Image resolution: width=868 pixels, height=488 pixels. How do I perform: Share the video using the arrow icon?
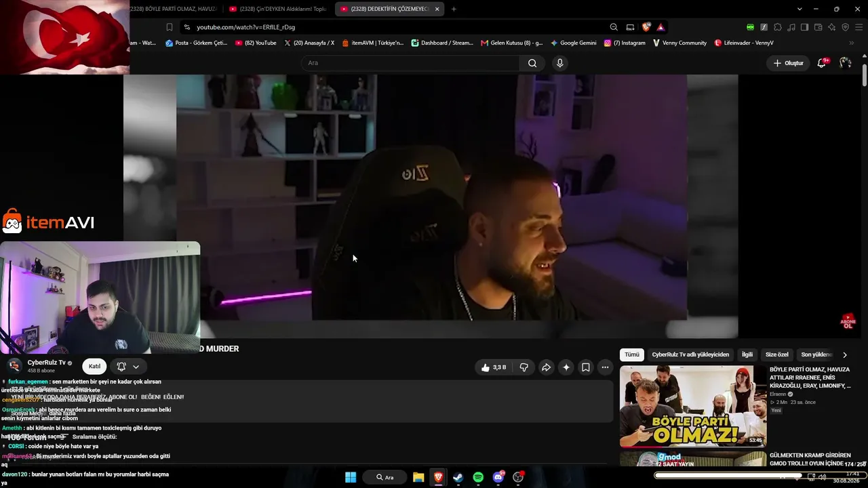point(546,367)
